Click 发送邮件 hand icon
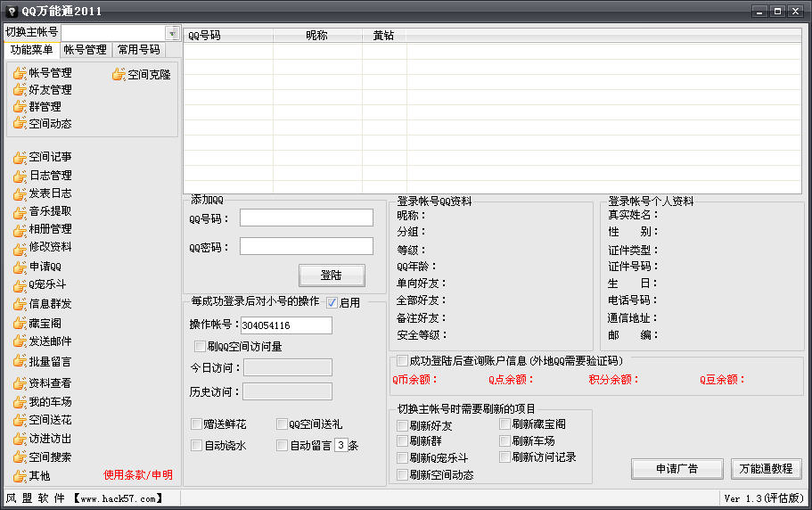This screenshot has width=812, height=510. click(20, 341)
